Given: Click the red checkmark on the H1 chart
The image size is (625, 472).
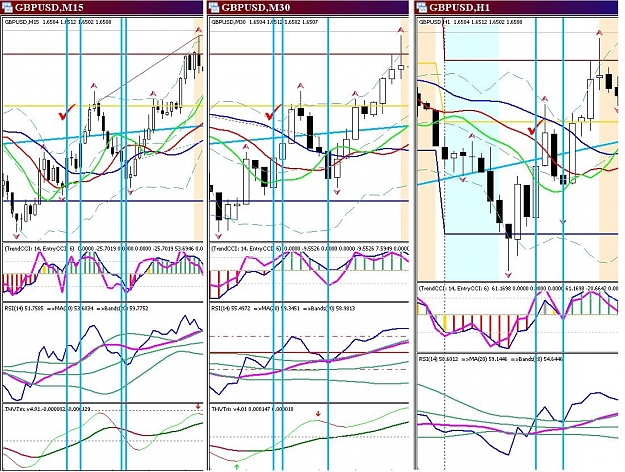Looking at the screenshot, I should [536, 128].
